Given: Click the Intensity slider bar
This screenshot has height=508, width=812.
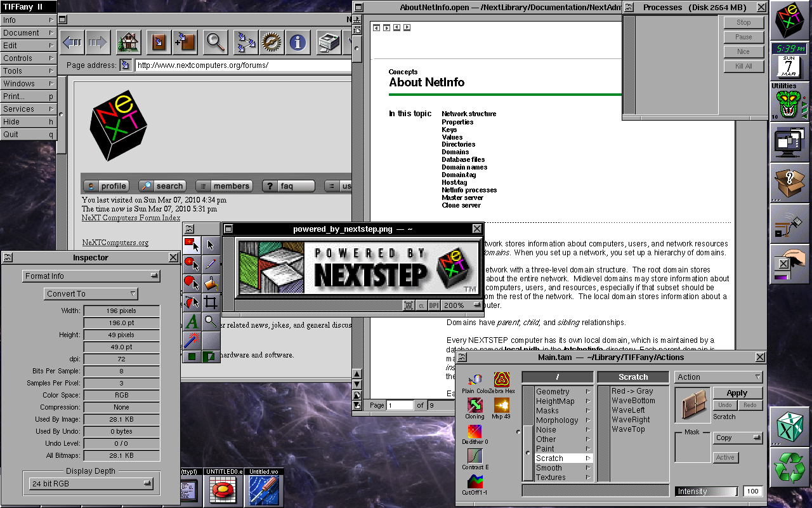Looking at the screenshot, I should (x=707, y=491).
